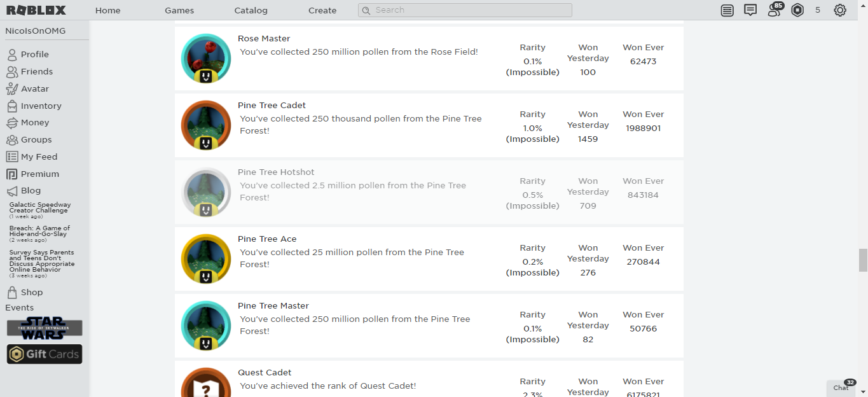868x397 pixels.
Task: Open the news feed icon in the header
Action: (x=727, y=10)
